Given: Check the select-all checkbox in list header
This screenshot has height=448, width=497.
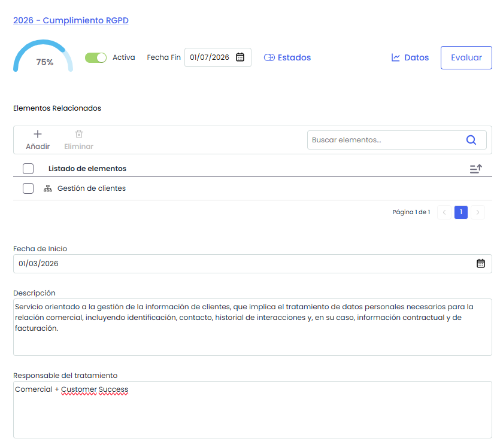Looking at the screenshot, I should [28, 169].
